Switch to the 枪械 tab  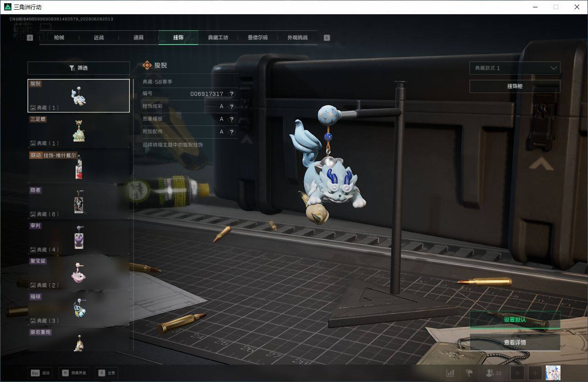pyautogui.click(x=59, y=38)
